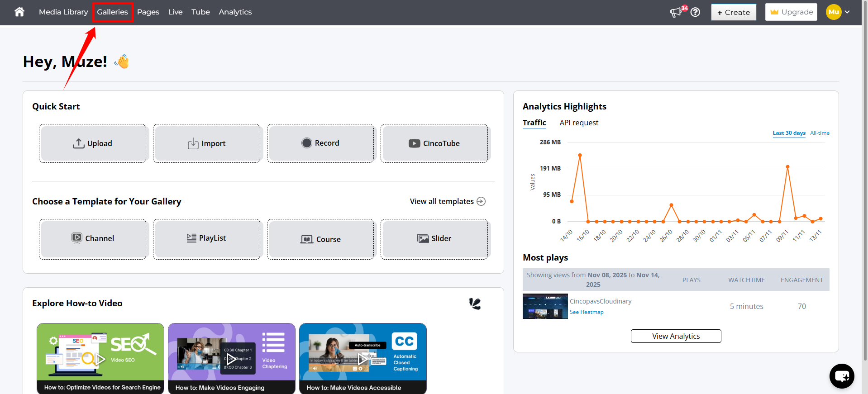Select the Last 30 days range
The width and height of the screenshot is (868, 394).
789,133
